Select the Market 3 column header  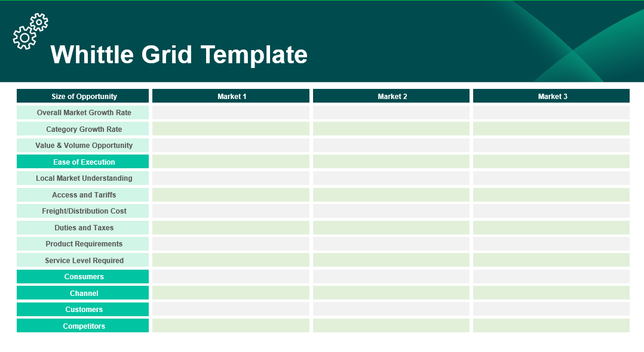[551, 95]
